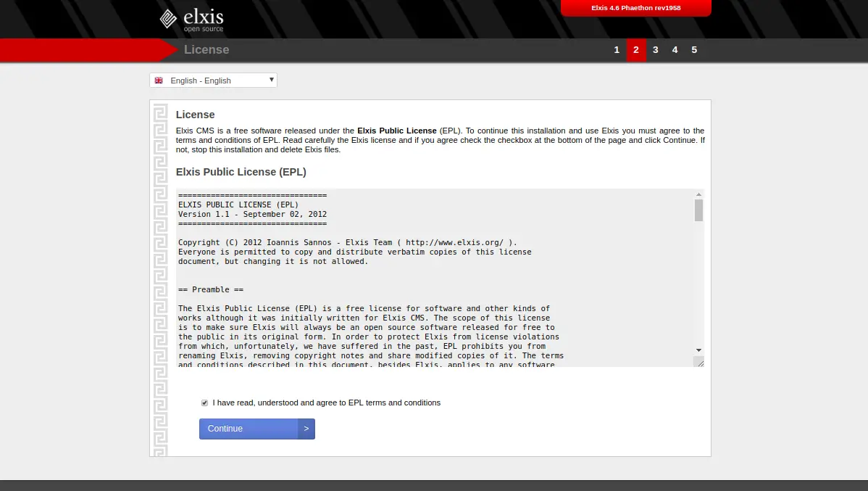The width and height of the screenshot is (868, 491).
Task: Select installation step 2
Action: (x=636, y=50)
